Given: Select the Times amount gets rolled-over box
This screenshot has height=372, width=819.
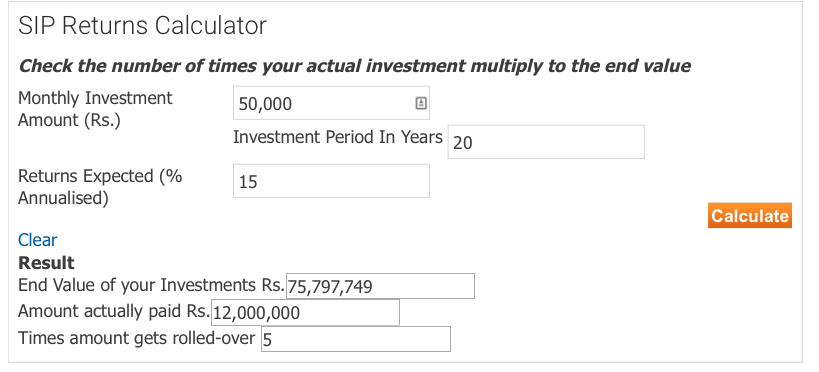Looking at the screenshot, I should coord(356,339).
